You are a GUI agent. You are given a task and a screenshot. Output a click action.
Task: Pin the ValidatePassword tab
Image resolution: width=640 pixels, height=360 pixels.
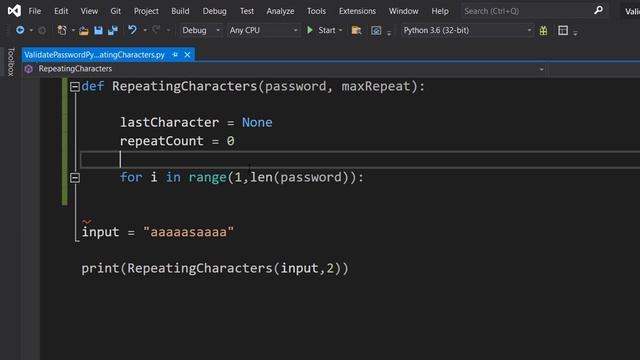(175, 54)
